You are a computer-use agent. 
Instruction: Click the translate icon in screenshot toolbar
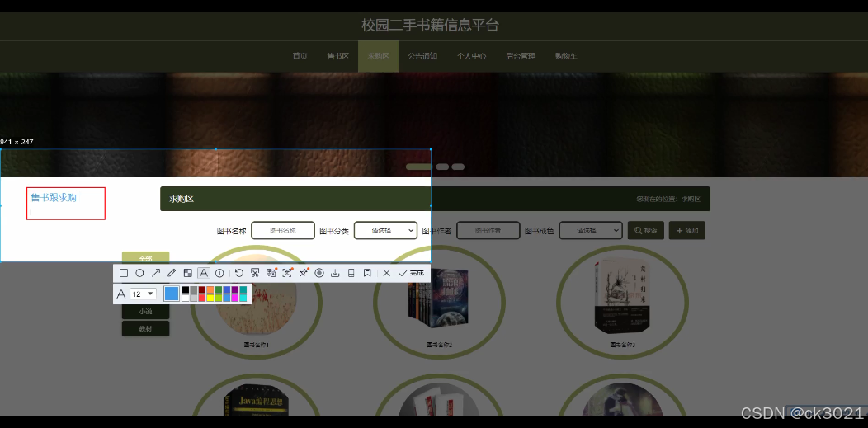271,273
